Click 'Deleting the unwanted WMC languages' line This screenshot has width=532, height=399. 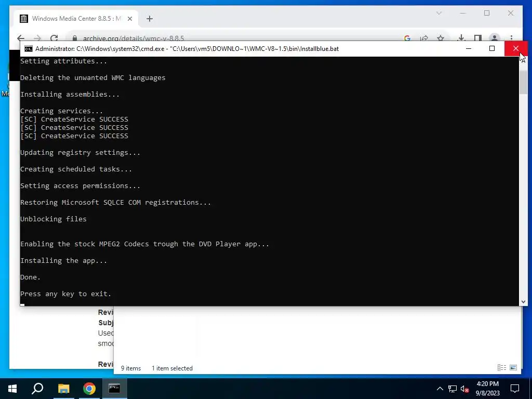click(x=93, y=78)
